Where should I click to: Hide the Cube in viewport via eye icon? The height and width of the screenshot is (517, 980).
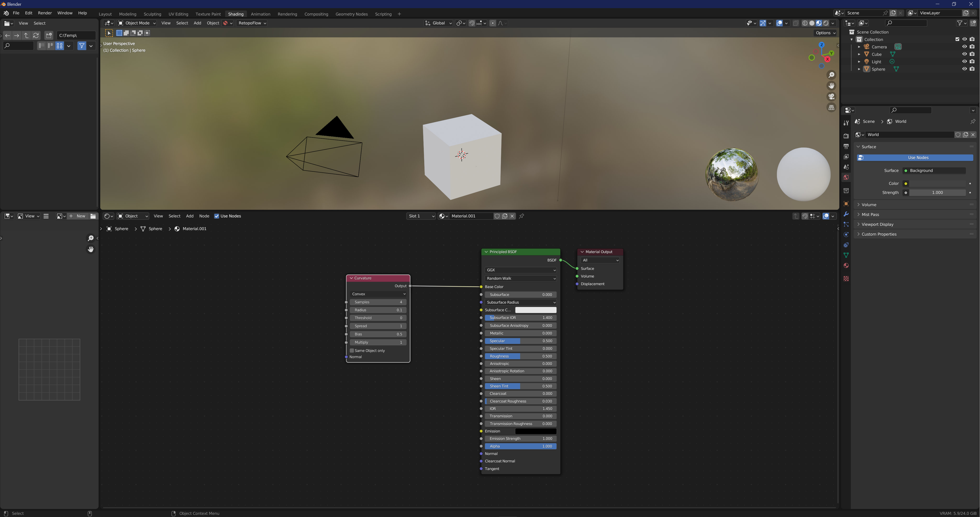click(x=964, y=54)
